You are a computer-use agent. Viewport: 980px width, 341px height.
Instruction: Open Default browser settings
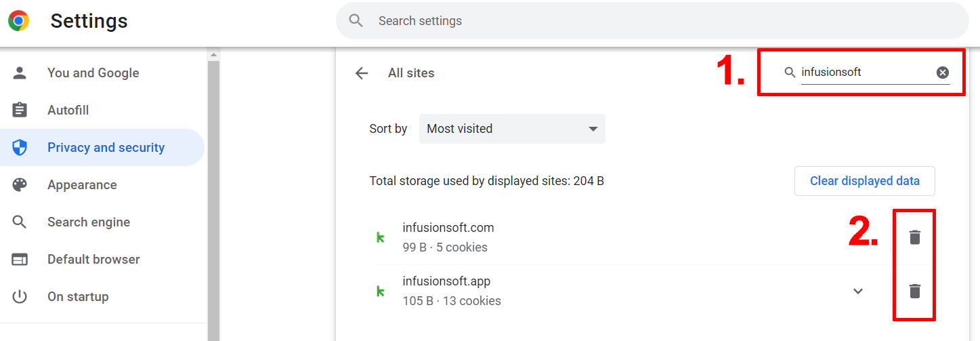point(93,260)
